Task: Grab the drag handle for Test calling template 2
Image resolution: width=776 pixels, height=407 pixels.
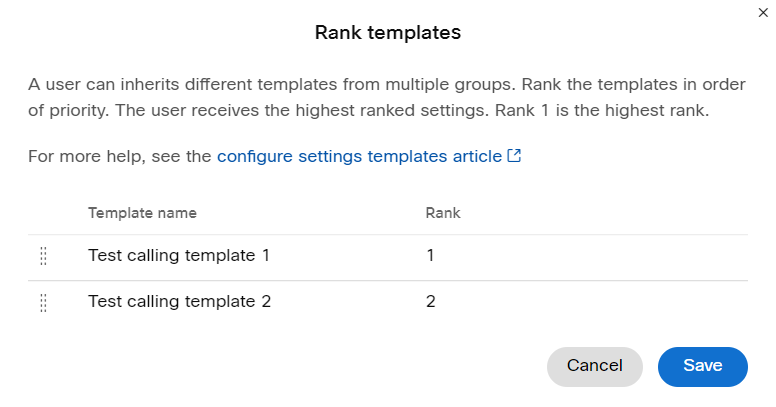Action: point(44,303)
